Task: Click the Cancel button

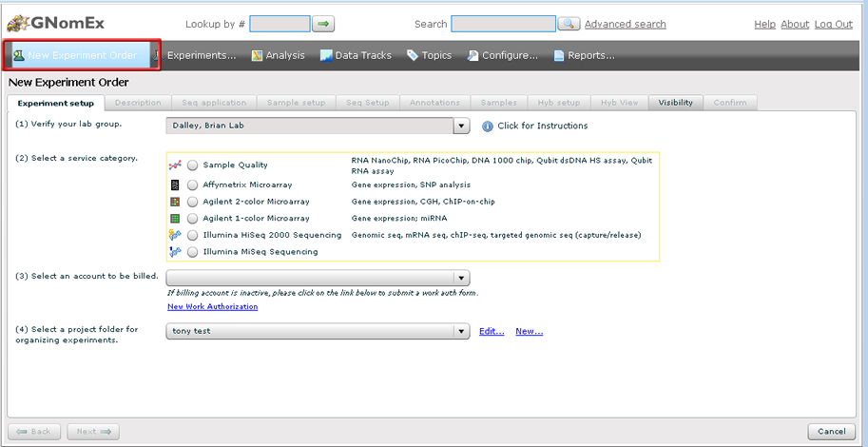Action: pos(832,432)
